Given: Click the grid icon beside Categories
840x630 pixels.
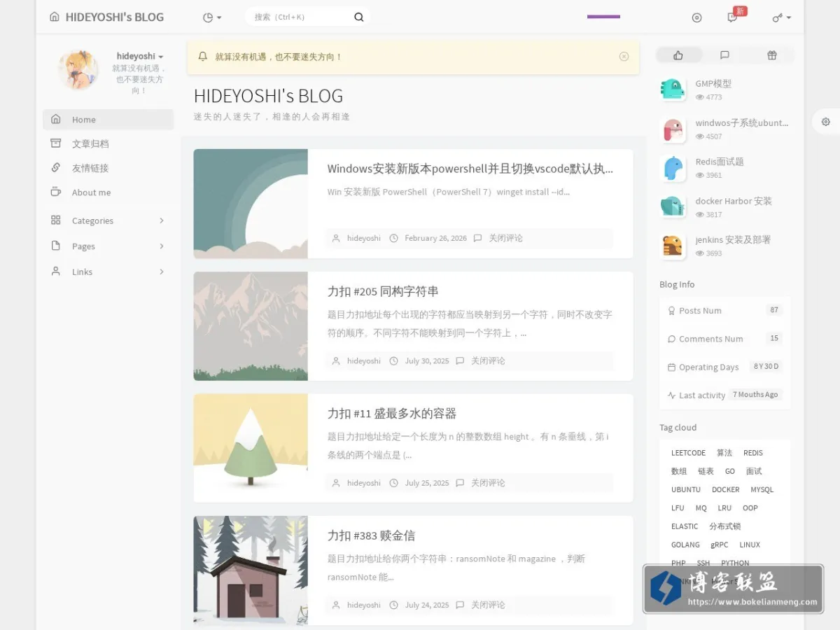Looking at the screenshot, I should (56, 220).
